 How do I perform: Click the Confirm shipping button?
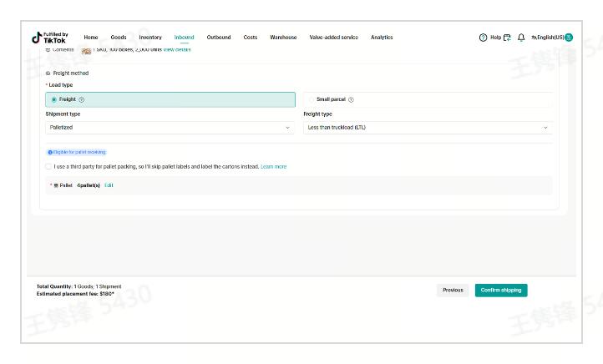point(501,291)
